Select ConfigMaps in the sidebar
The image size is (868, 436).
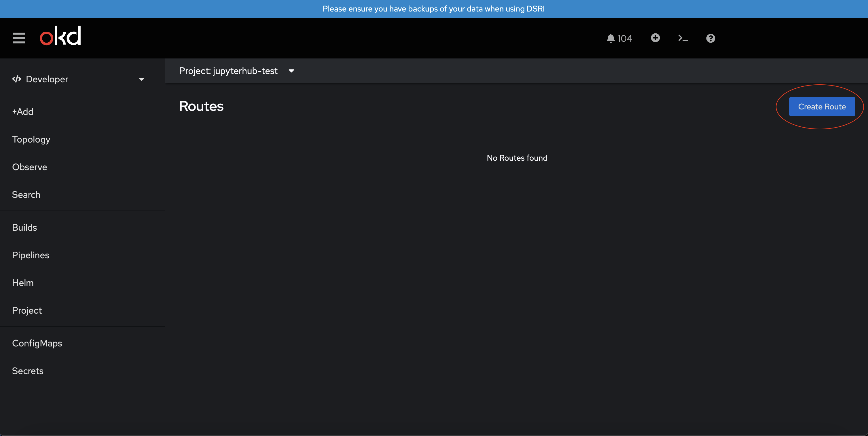point(37,343)
